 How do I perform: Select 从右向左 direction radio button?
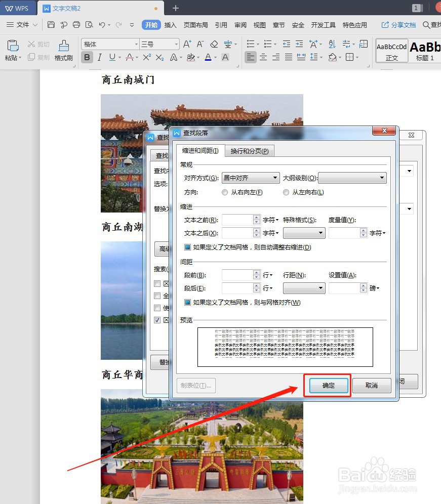pyautogui.click(x=224, y=192)
